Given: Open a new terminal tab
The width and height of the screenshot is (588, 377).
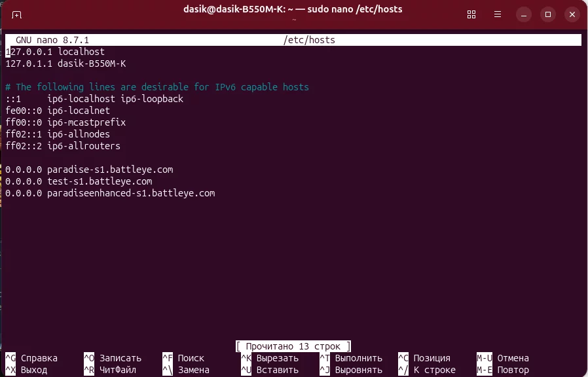Looking at the screenshot, I should click(x=16, y=14).
